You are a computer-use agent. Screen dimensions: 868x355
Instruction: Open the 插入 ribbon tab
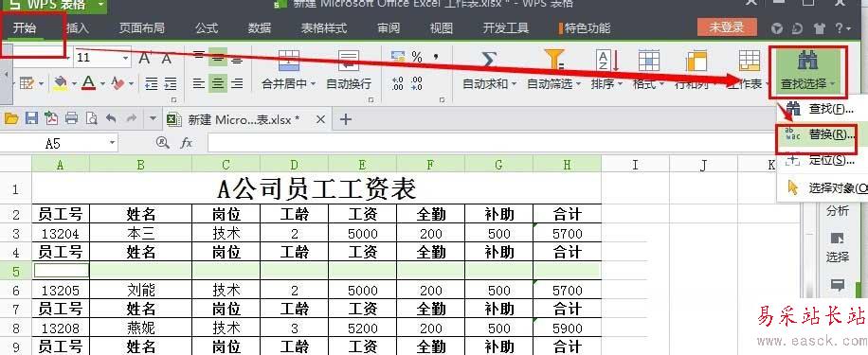click(x=77, y=28)
